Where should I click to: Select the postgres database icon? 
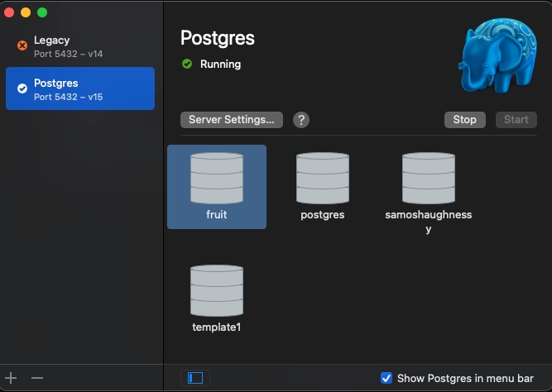tap(323, 179)
